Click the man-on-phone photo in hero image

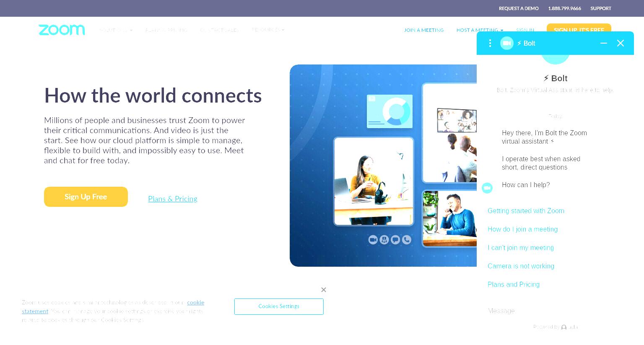(x=449, y=219)
